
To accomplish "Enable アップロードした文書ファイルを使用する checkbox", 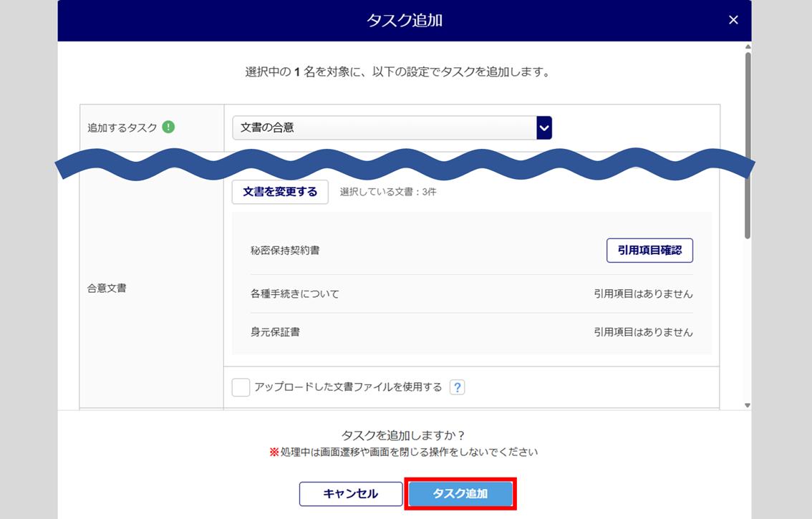I will [x=241, y=387].
